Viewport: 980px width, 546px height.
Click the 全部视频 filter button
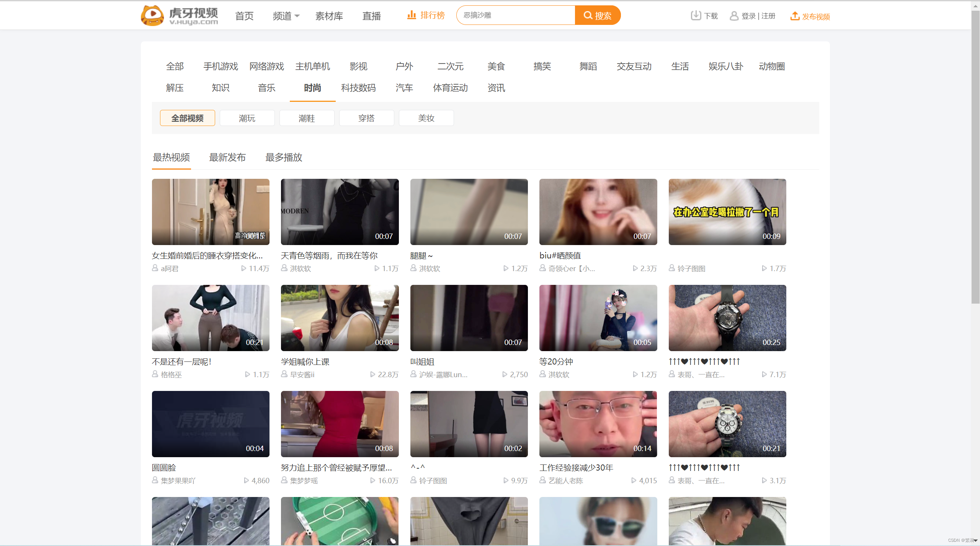pos(188,118)
